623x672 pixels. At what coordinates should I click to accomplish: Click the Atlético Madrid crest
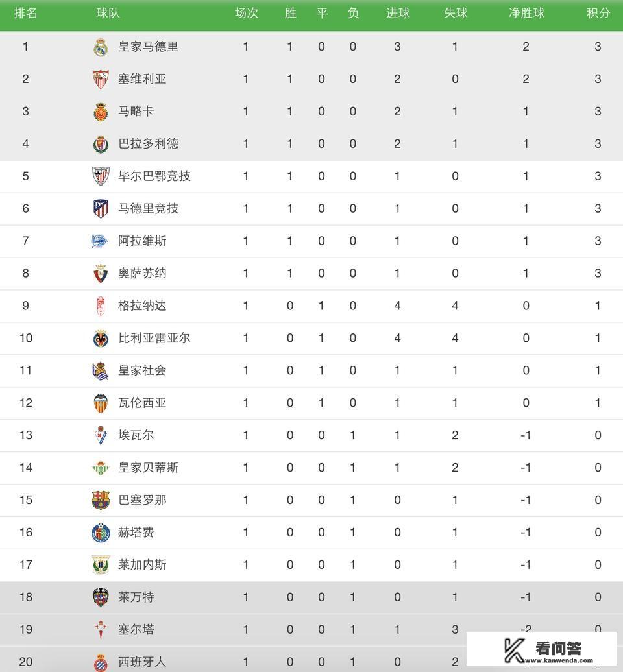[x=101, y=209]
